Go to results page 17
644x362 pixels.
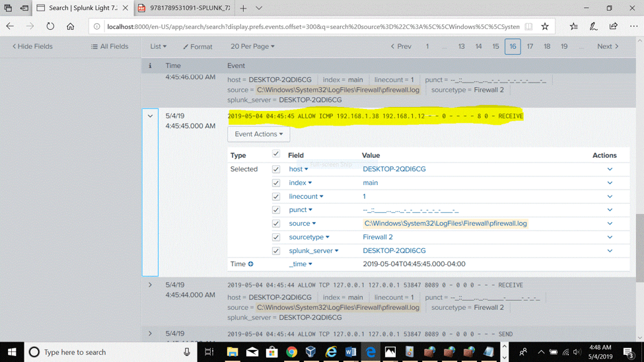click(530, 46)
